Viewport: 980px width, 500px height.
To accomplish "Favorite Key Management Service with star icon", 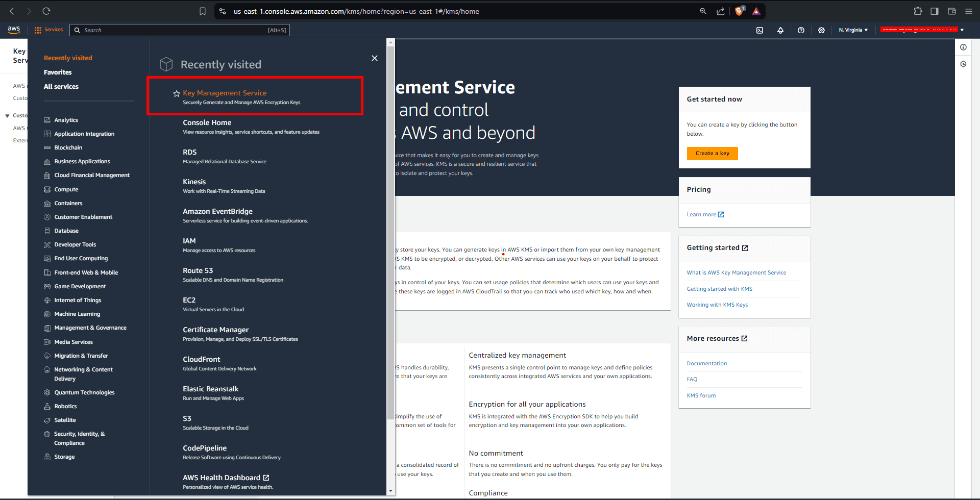I will click(x=177, y=93).
